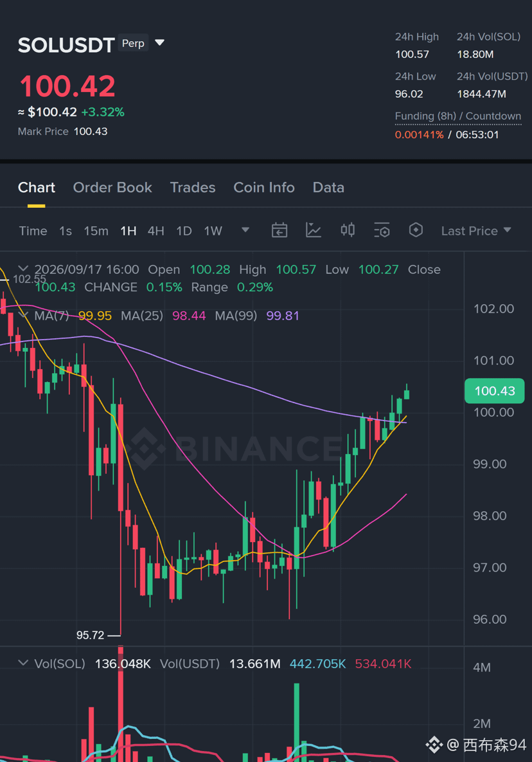This screenshot has height=762, width=532.
Task: Collapse the MA indicator legend chevron
Action: coord(23,315)
